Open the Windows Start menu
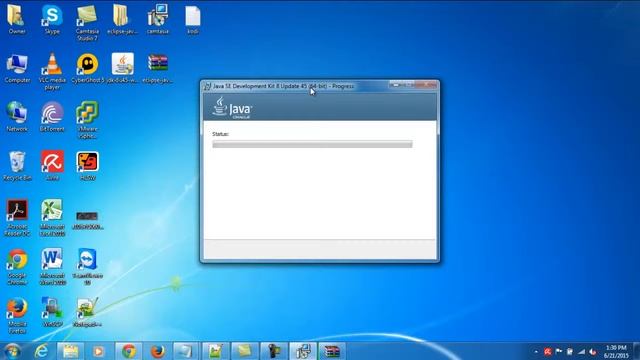640x360 pixels. point(13,351)
